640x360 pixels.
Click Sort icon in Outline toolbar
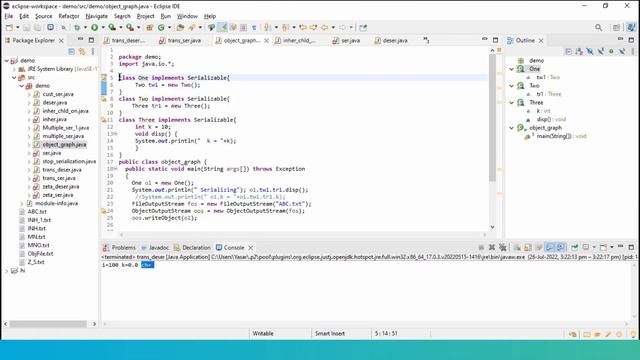pos(579,51)
